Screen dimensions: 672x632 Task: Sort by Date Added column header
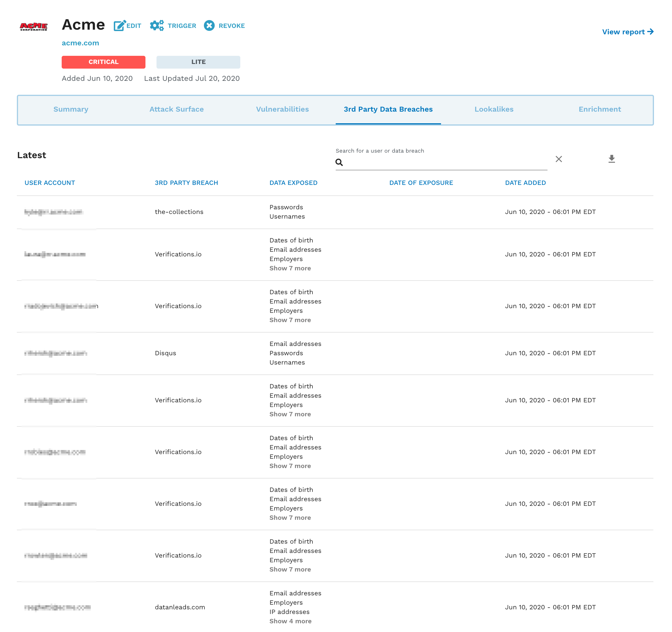(x=525, y=183)
